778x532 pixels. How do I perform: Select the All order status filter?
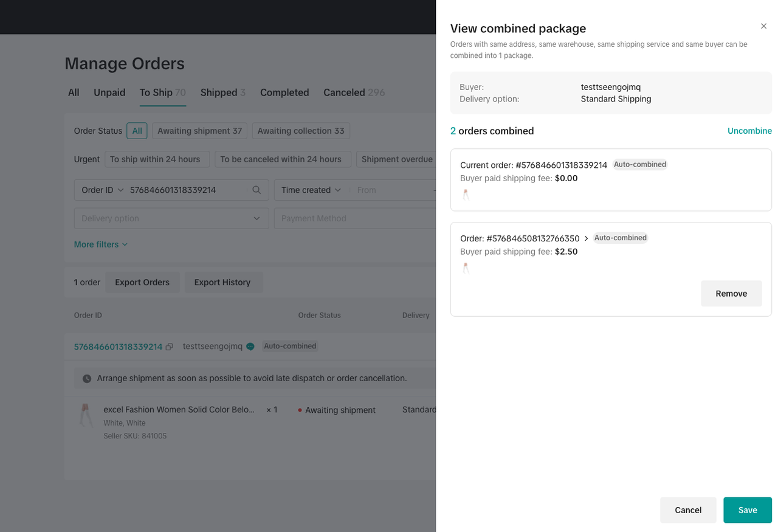137,131
